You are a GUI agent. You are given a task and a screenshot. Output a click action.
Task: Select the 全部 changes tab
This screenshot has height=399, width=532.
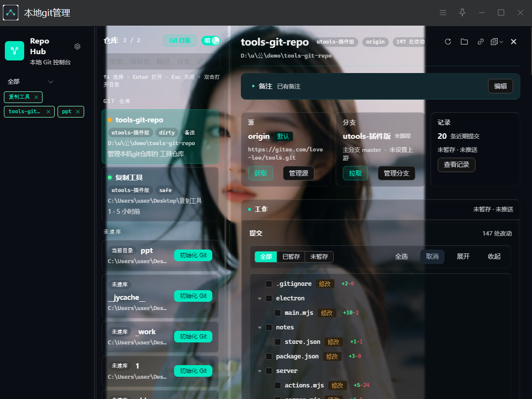coord(266,257)
